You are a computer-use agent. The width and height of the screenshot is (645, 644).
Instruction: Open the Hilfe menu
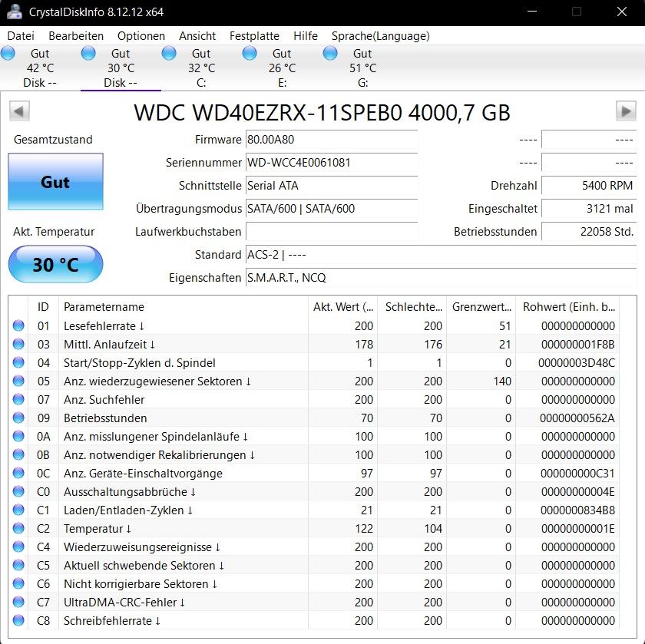[x=306, y=36]
